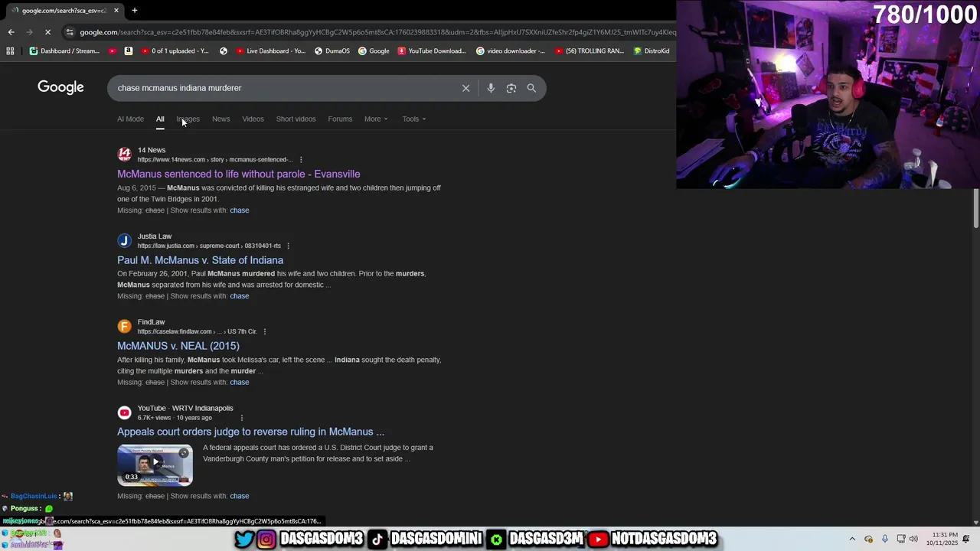Open more options for 14 News result
The image size is (980, 551).
point(301,160)
